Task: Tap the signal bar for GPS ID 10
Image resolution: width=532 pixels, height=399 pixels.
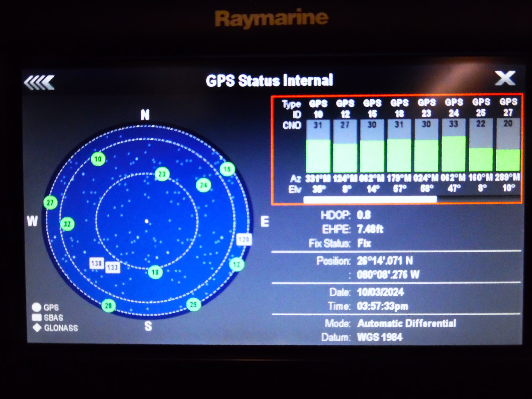Action: (x=318, y=146)
